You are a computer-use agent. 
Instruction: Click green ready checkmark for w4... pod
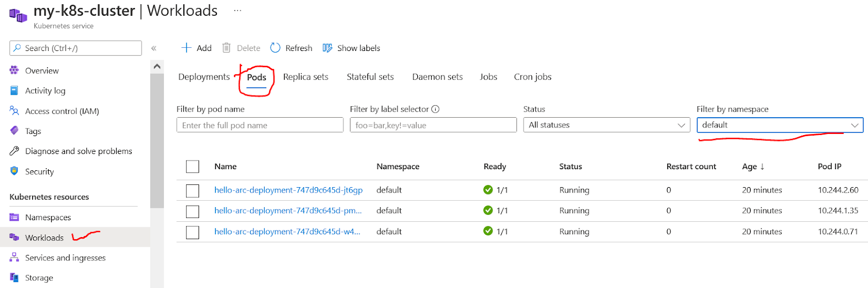point(488,231)
